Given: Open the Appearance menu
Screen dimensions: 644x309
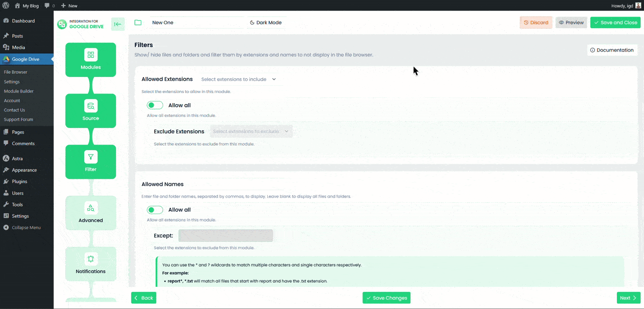Looking at the screenshot, I should click(x=27, y=170).
